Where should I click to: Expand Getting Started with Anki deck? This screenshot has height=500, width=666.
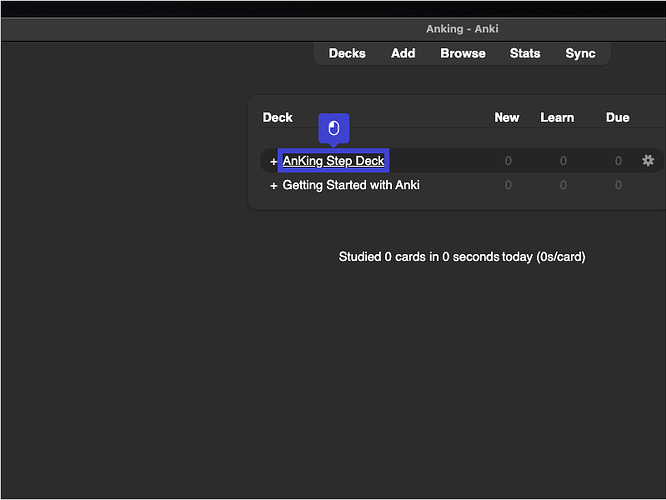pyautogui.click(x=273, y=185)
